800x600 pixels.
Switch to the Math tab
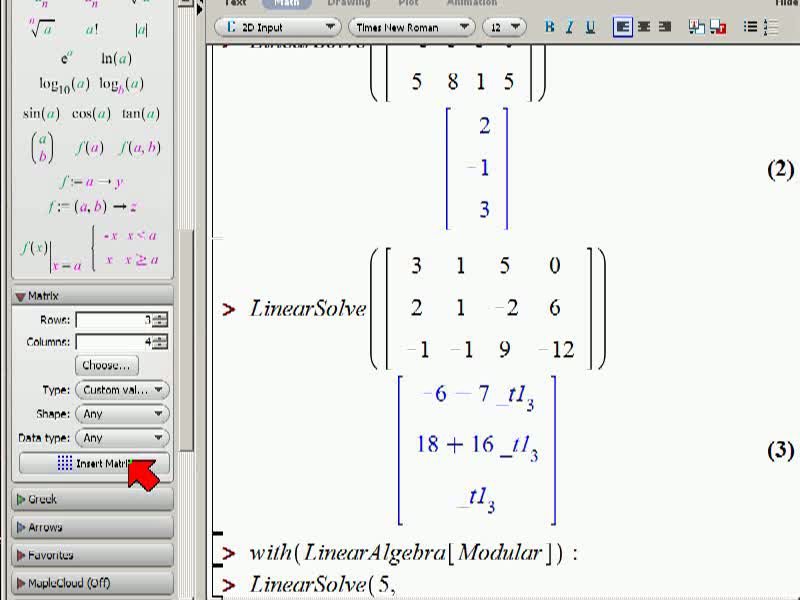[x=287, y=4]
